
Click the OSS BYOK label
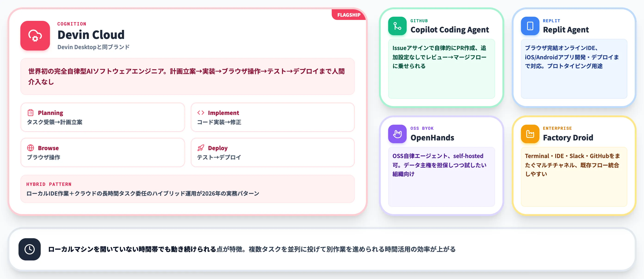click(x=422, y=128)
